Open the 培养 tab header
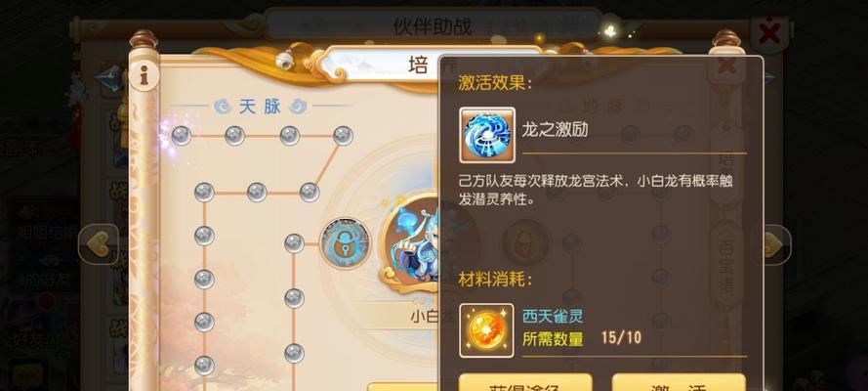The width and height of the screenshot is (868, 391). pos(419,65)
